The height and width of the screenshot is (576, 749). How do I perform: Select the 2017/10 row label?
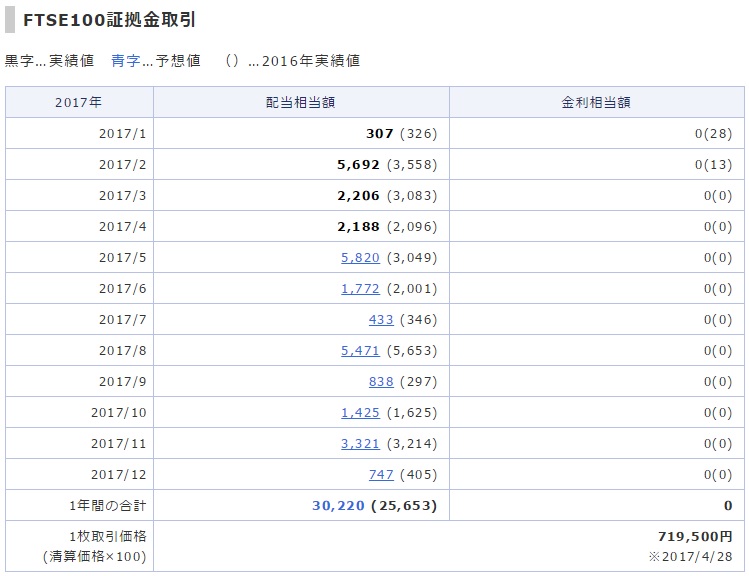(118, 413)
